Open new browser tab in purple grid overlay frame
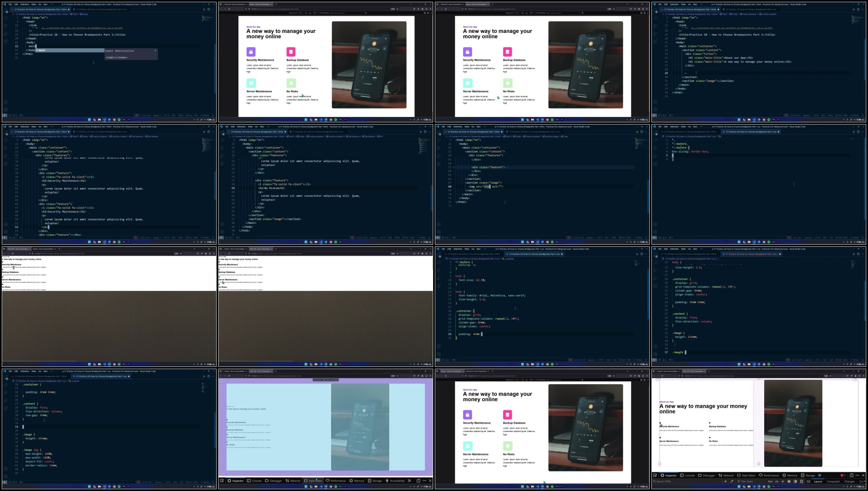This screenshot has height=491, width=868. [276, 371]
